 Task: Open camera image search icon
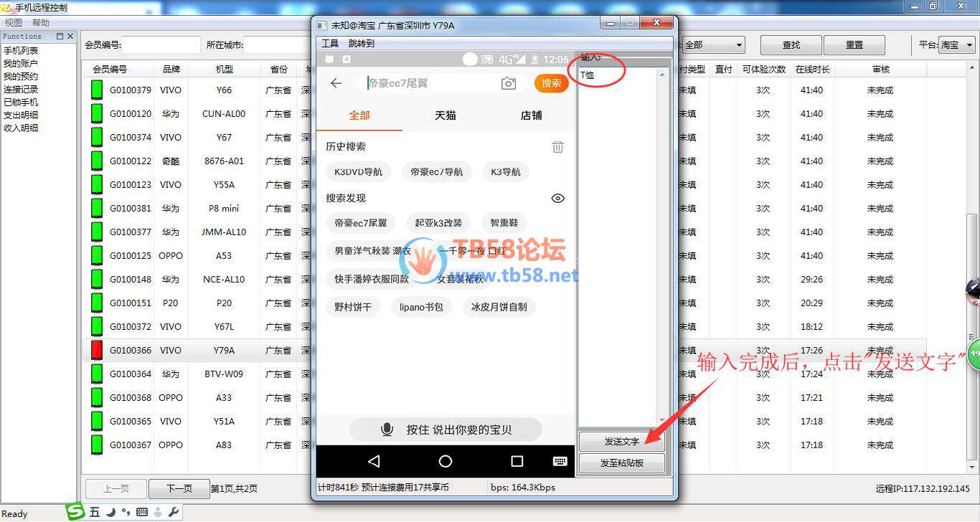click(x=509, y=83)
